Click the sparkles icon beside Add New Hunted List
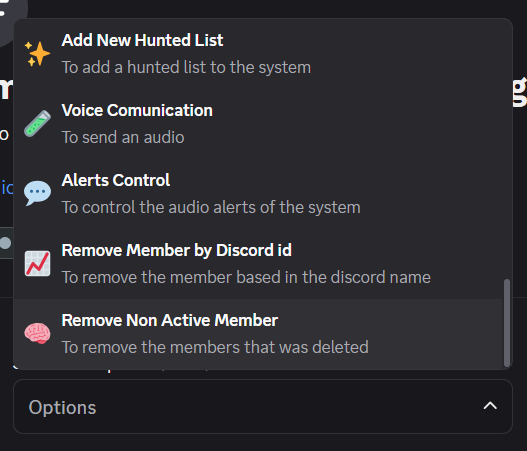527x451 pixels. pos(37,54)
